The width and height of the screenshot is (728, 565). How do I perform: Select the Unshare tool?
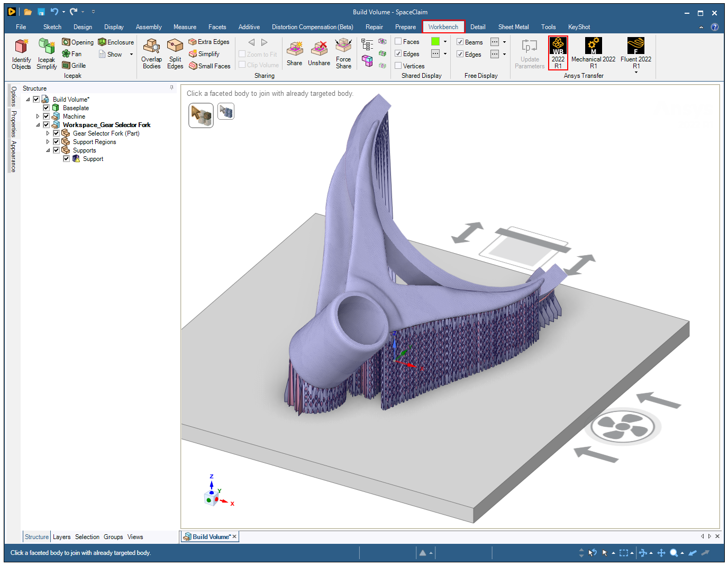point(319,52)
